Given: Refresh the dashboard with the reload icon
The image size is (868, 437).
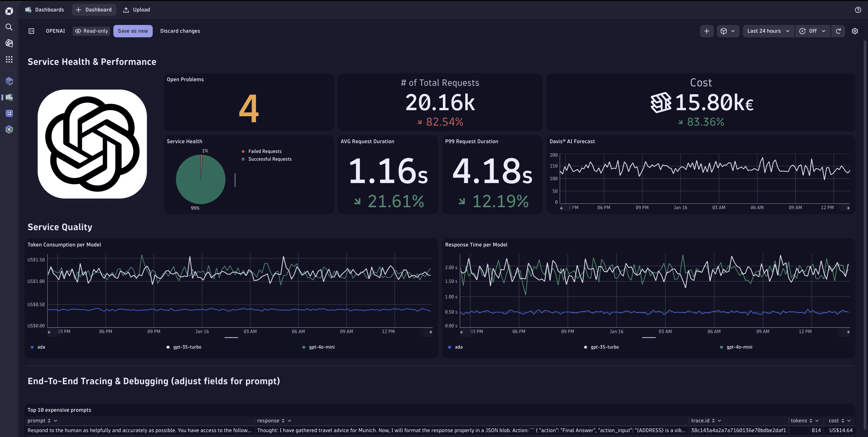Looking at the screenshot, I should click(838, 31).
